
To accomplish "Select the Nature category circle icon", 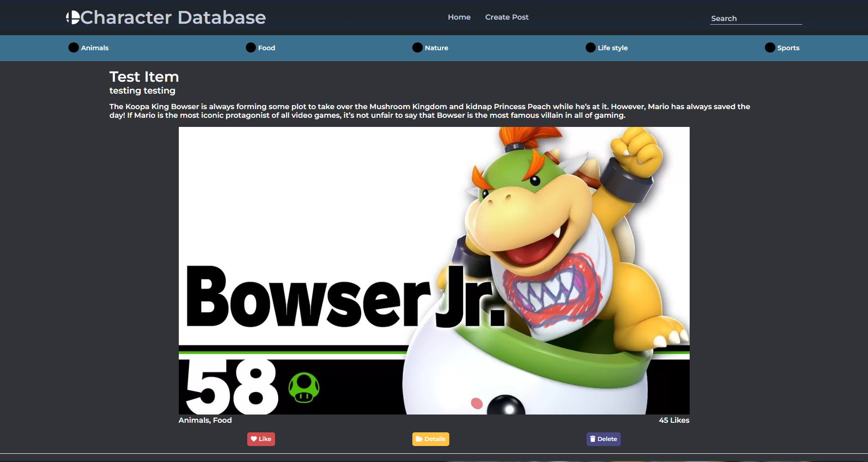I will [417, 47].
